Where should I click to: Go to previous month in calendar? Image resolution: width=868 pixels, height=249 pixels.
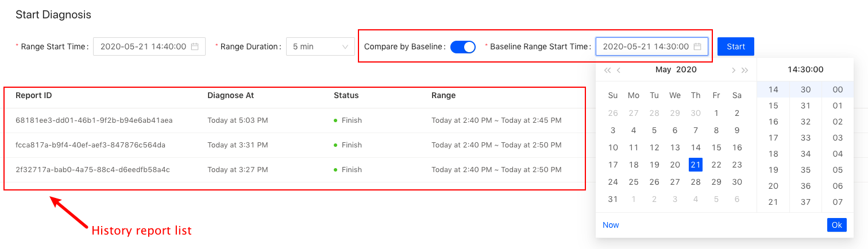[619, 70]
